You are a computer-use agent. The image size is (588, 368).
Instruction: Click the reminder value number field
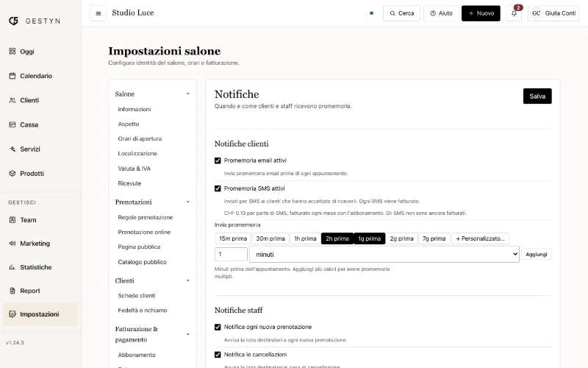pos(231,254)
